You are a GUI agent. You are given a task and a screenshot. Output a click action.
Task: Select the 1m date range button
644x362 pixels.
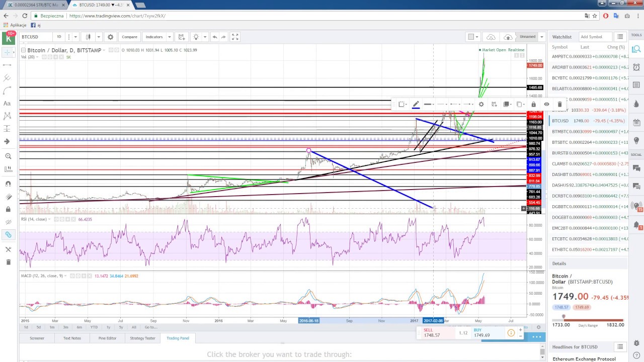point(52,327)
